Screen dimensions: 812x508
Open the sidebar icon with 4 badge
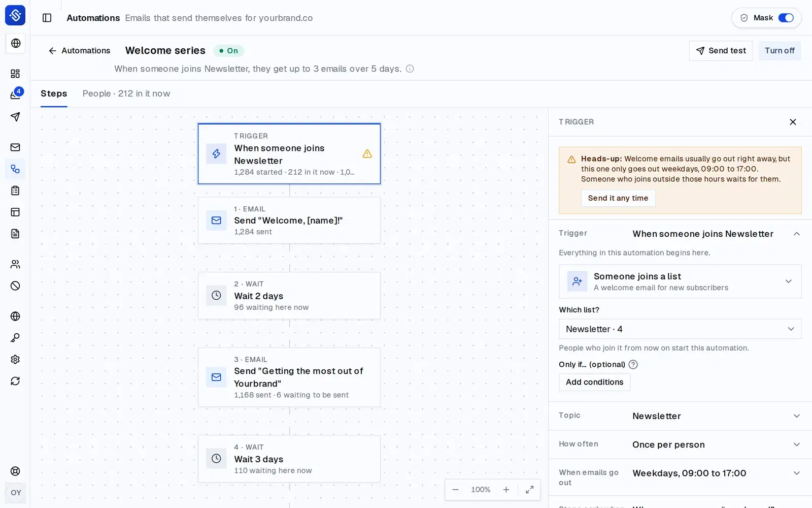[x=15, y=95]
